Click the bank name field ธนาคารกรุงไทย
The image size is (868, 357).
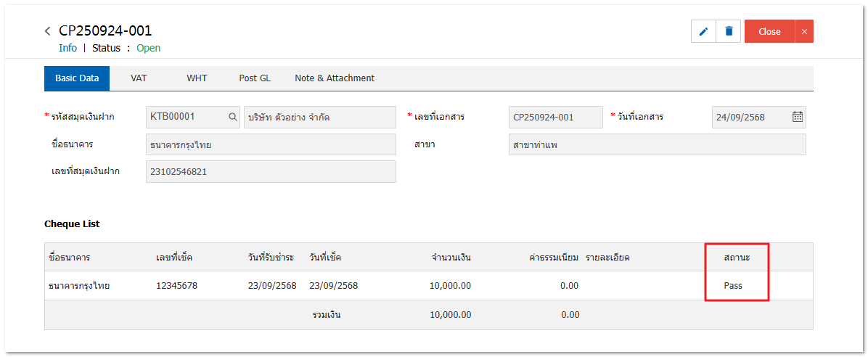click(x=271, y=144)
